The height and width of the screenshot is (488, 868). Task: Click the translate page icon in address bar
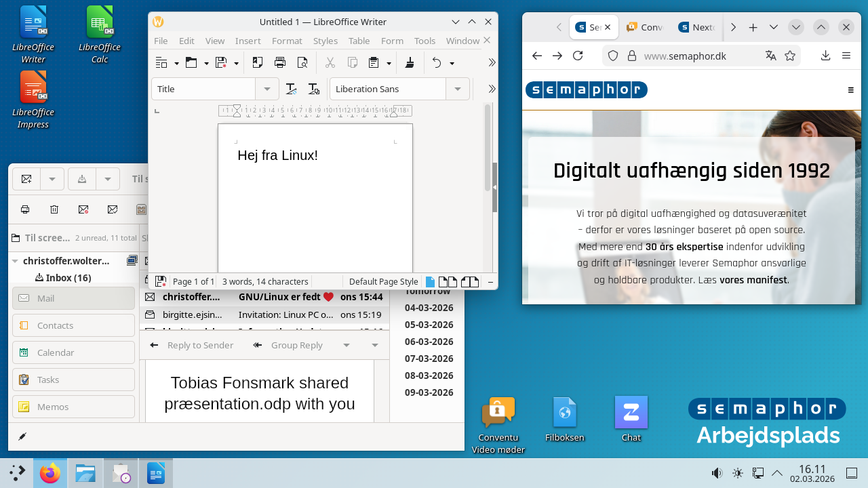pyautogui.click(x=770, y=56)
